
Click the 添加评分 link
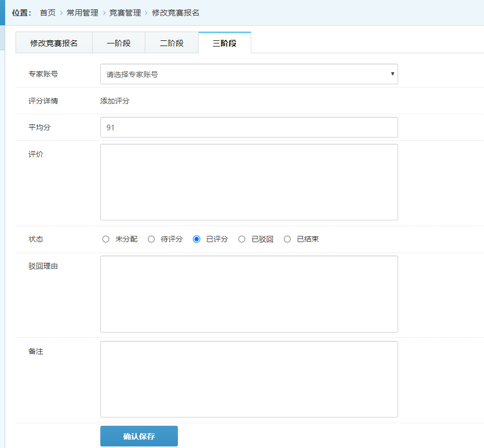[115, 101]
